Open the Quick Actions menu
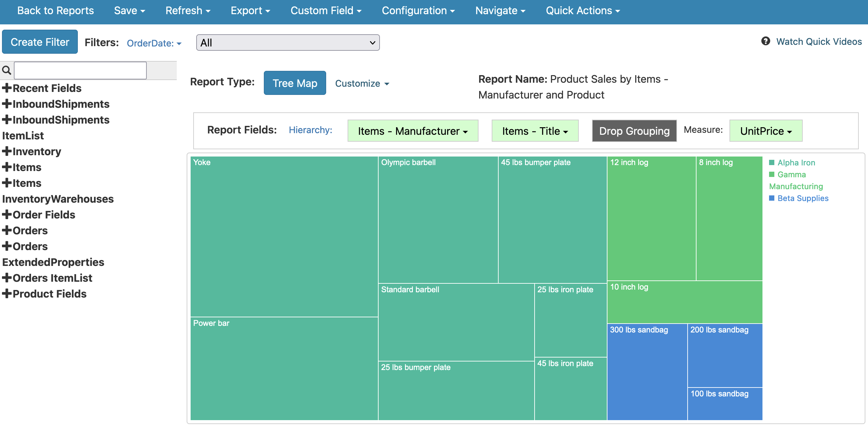Screen dimensions: 868x431 (x=583, y=11)
